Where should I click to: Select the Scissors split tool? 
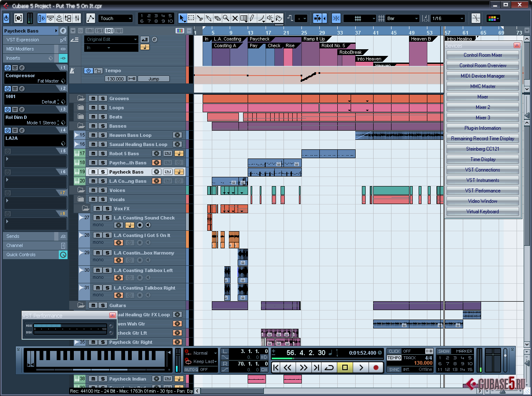(200, 18)
